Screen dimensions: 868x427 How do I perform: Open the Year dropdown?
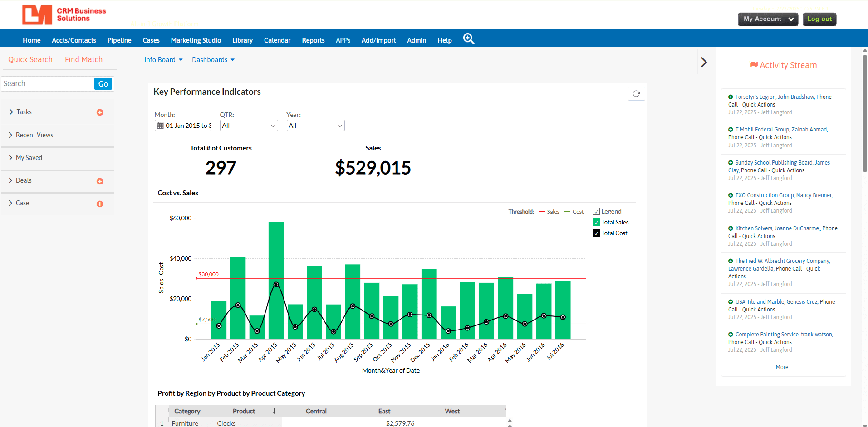point(315,125)
